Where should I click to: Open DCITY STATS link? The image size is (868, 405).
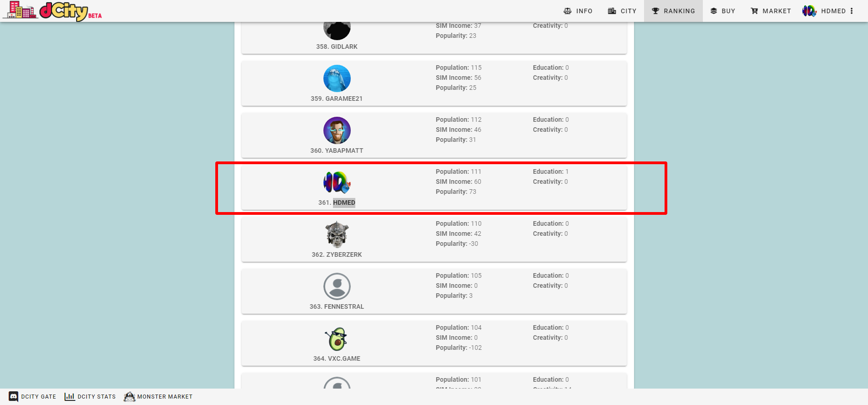tap(90, 397)
